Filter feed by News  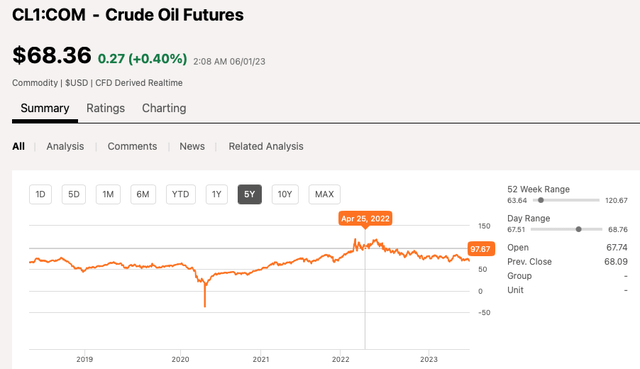[192, 146]
